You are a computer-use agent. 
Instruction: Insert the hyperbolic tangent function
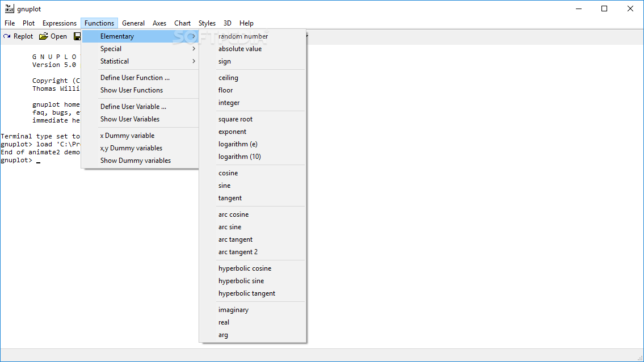(252, 293)
